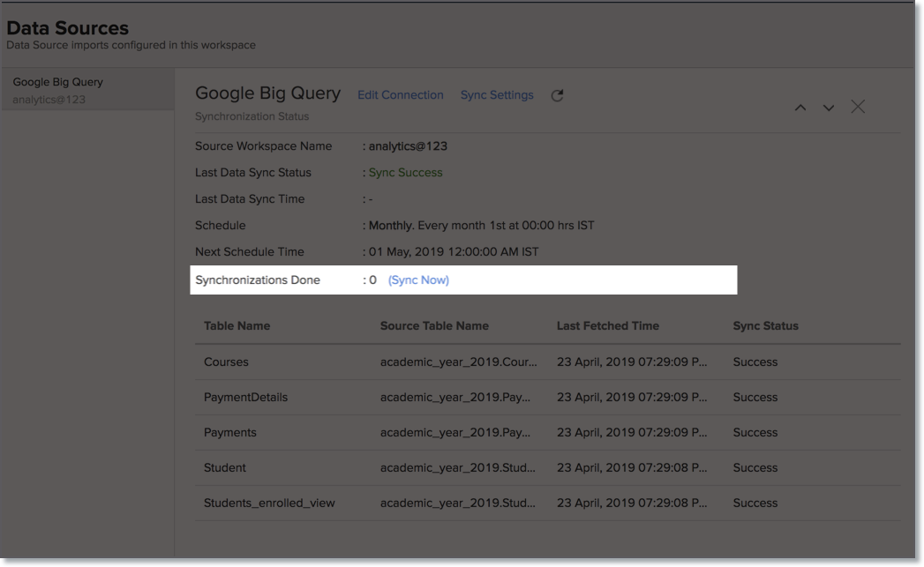Click the Next Schedule Time value 01 May, 2019
The height and width of the screenshot is (567, 924).
(x=454, y=252)
